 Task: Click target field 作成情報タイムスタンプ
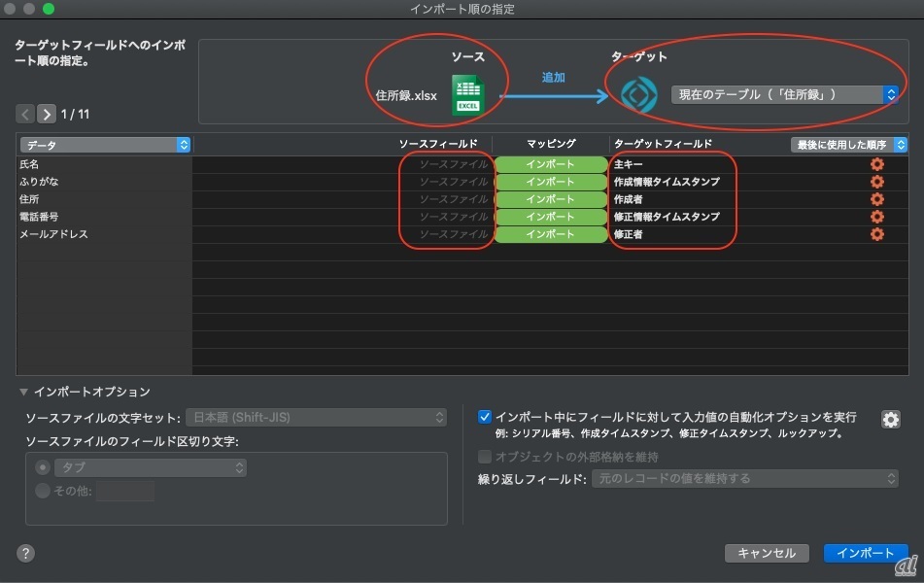tap(667, 182)
